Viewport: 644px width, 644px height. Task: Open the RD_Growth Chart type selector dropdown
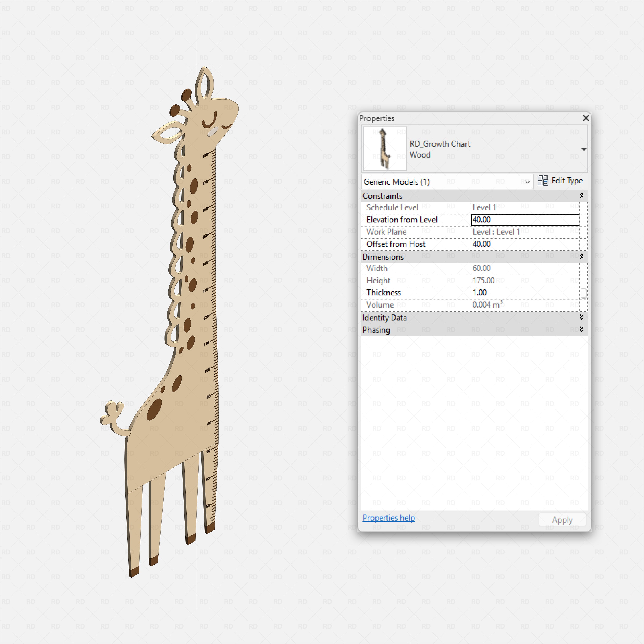[x=584, y=149]
